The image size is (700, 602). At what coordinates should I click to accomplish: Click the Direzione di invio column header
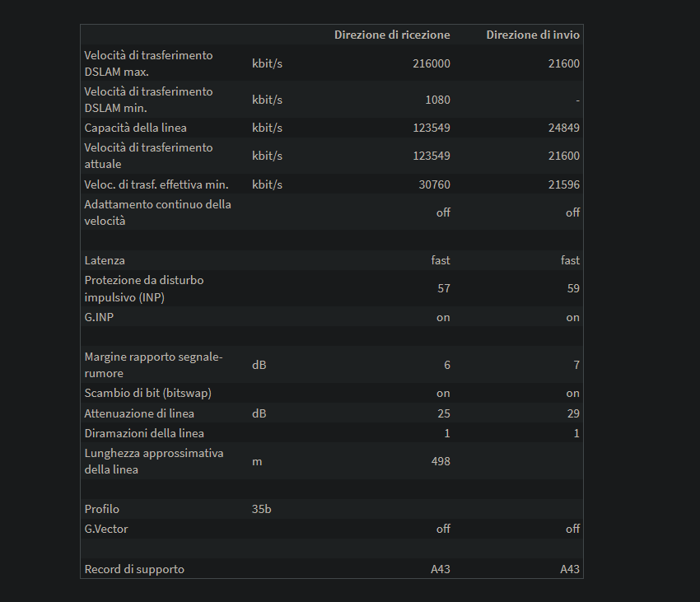click(x=533, y=35)
